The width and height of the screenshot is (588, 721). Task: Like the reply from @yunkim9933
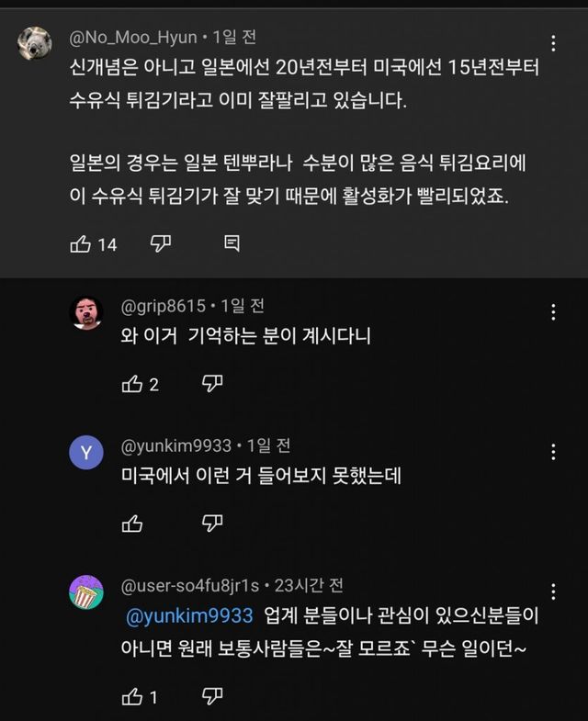click(x=132, y=523)
